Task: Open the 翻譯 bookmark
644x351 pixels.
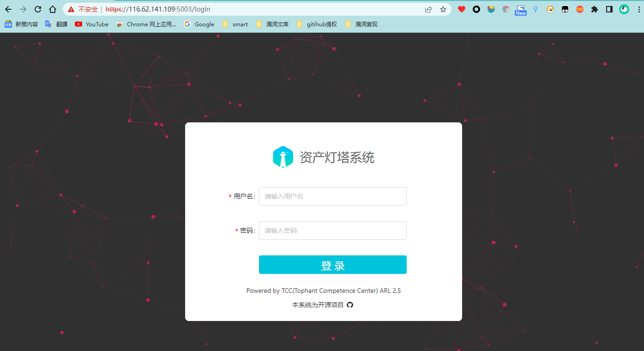Action: coord(56,24)
